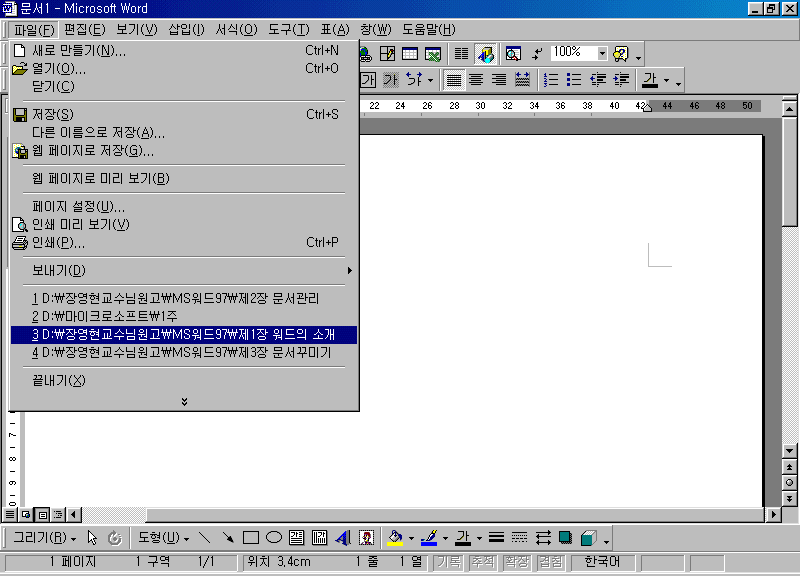Click the vertical Text Box icon

pos(319,538)
